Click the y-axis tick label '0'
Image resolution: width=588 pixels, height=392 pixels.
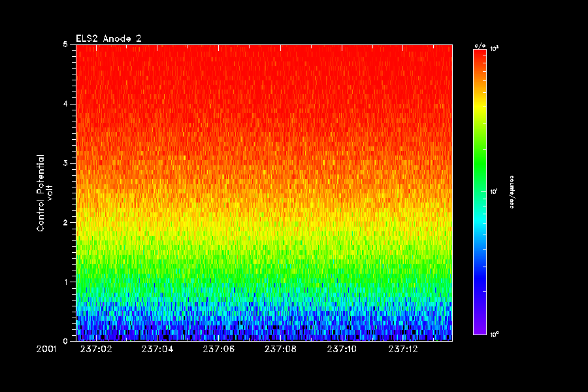[x=65, y=341]
